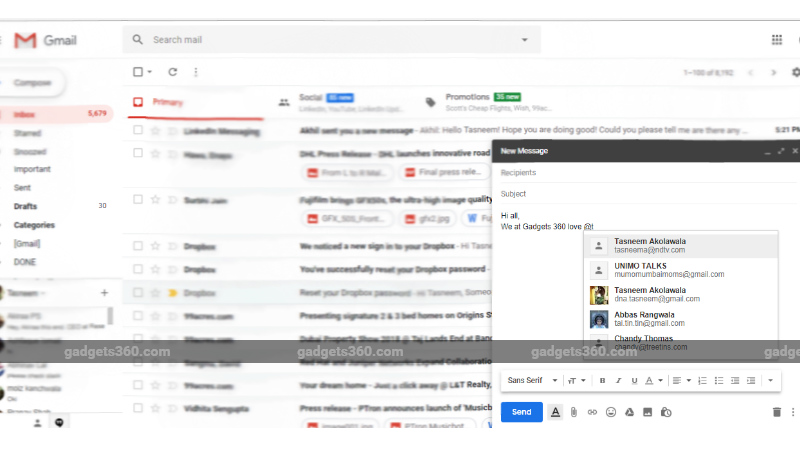Select checkbox for Vidhita Sengupta email

pyautogui.click(x=138, y=408)
